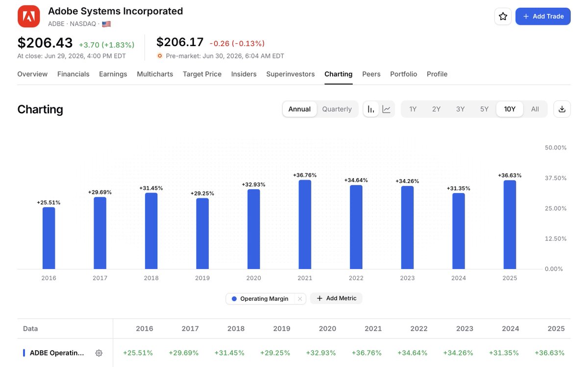This screenshot has width=588, height=367.
Task: Click the 2025 bar in chart
Action: (510, 225)
